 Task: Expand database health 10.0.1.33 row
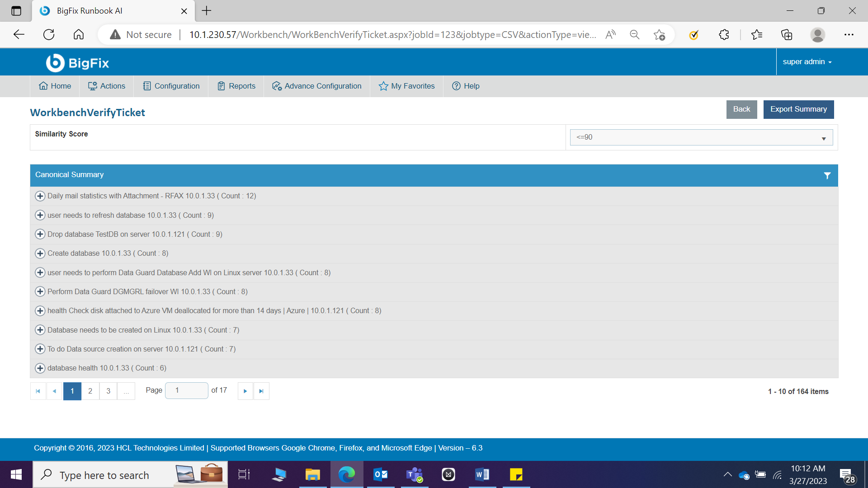point(40,368)
